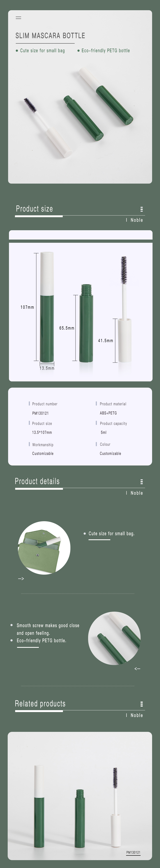160x868 pixels.
Task: Click the 'Product material' ABS+PETG value
Action: pos(108,413)
